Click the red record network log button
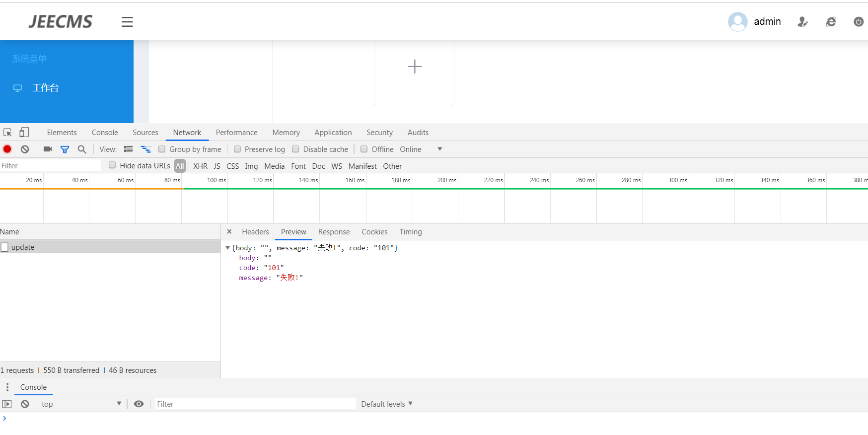Viewport: 868px width, 435px height. click(7, 149)
